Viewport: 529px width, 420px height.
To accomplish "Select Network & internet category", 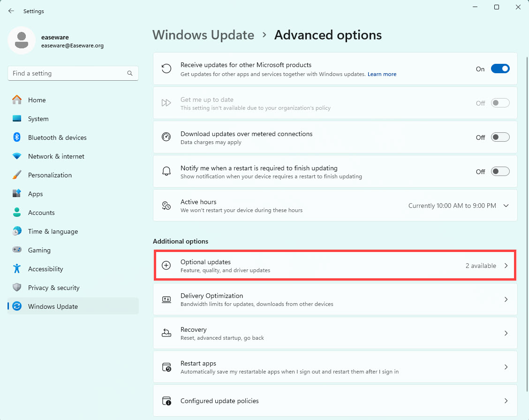I will 73,156.
